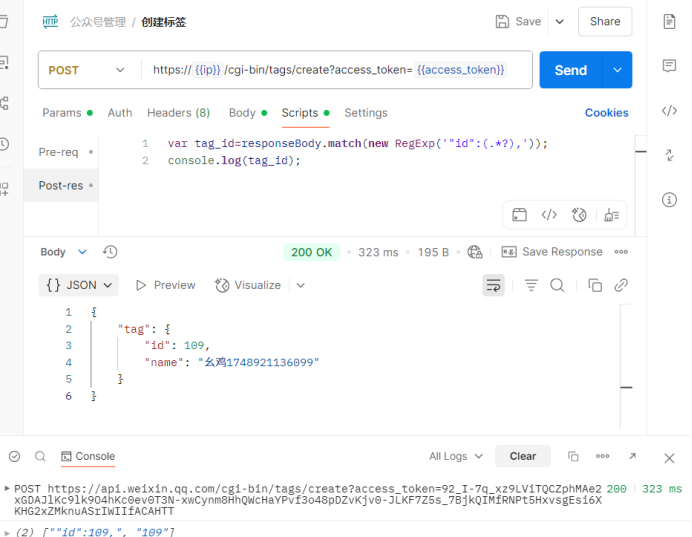692x537 pixels.
Task: Click Save Response
Action: tap(552, 252)
